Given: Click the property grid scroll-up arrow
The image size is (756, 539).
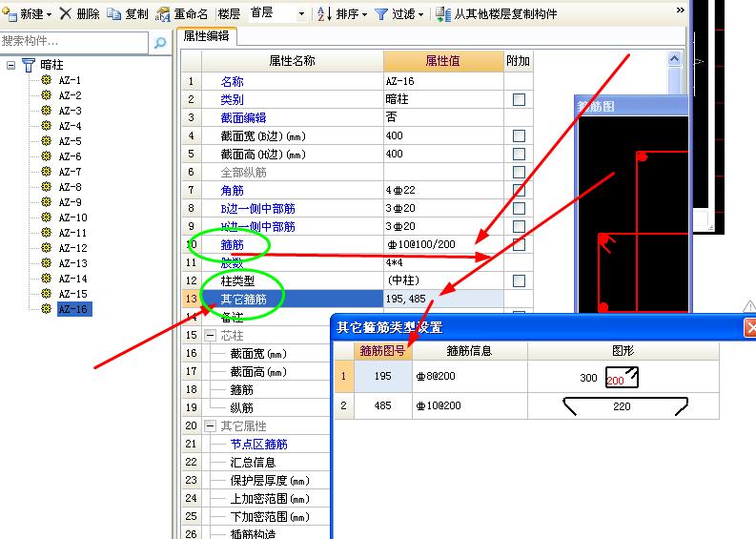Looking at the screenshot, I should point(675,59).
